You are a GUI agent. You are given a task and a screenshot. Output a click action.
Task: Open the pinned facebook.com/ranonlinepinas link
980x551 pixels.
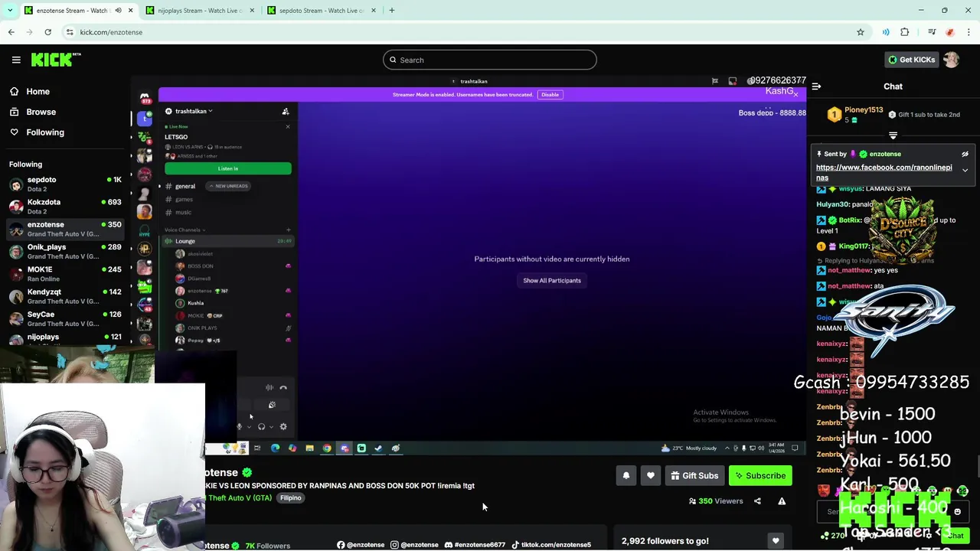884,172
